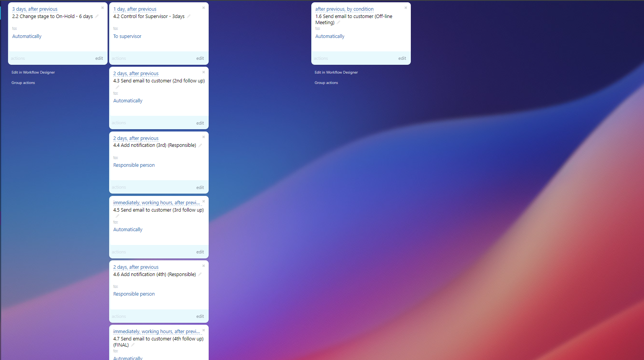Viewport: 644px width, 360px height.
Task: Click pencil icon next to 4.2 Control for Supervisor
Action: (189, 16)
